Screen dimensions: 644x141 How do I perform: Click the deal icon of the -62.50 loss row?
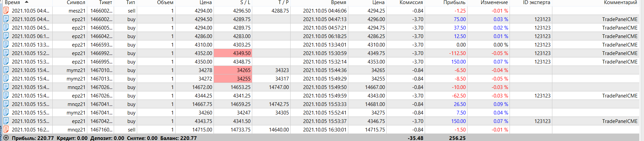[x=6, y=95]
